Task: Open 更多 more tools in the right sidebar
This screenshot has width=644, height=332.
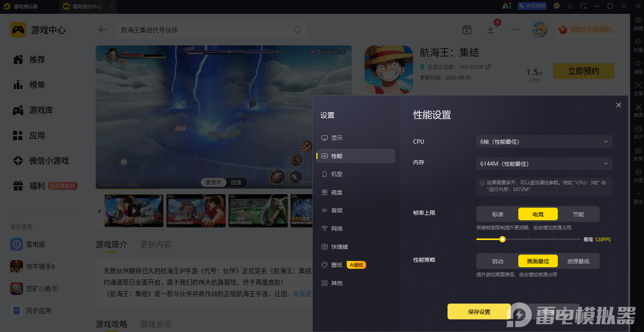Action: (x=638, y=197)
